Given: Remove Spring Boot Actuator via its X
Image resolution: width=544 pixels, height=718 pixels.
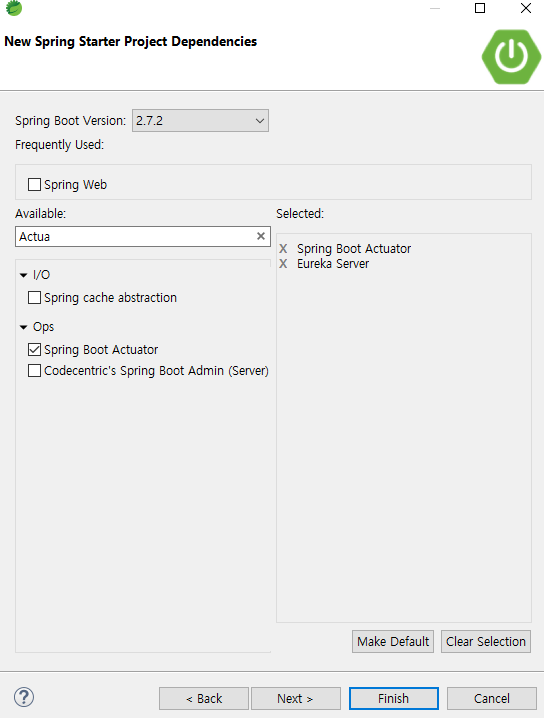Looking at the screenshot, I should 283,249.
